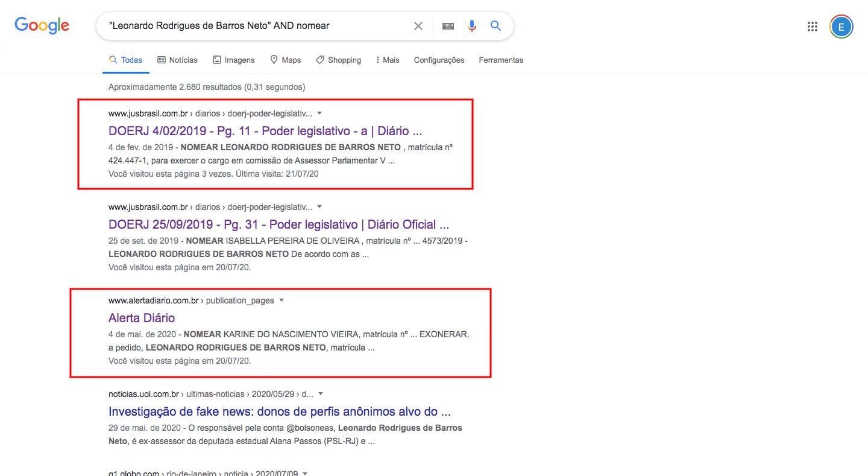Open Ferramentas search tools

501,60
